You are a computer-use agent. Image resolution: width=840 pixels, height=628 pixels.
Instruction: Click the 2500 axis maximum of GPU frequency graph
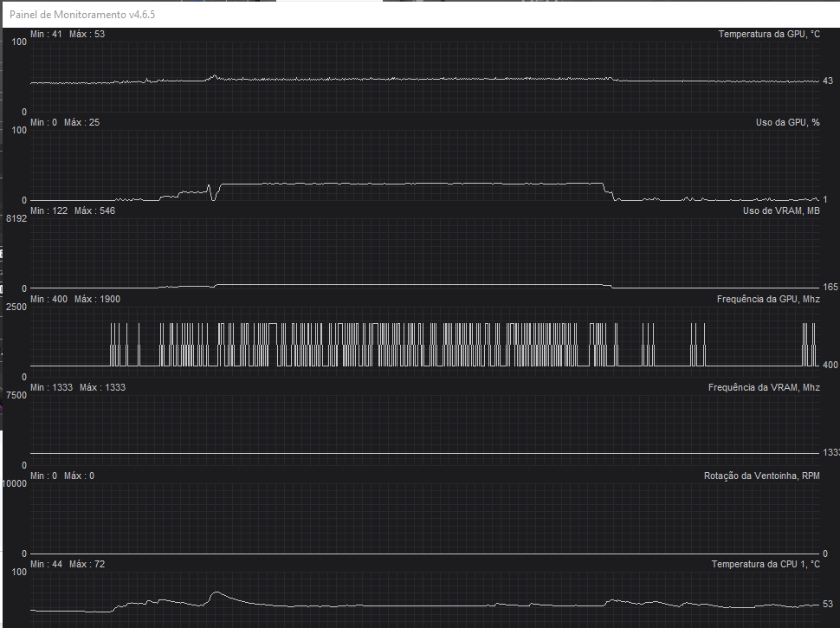pos(16,307)
